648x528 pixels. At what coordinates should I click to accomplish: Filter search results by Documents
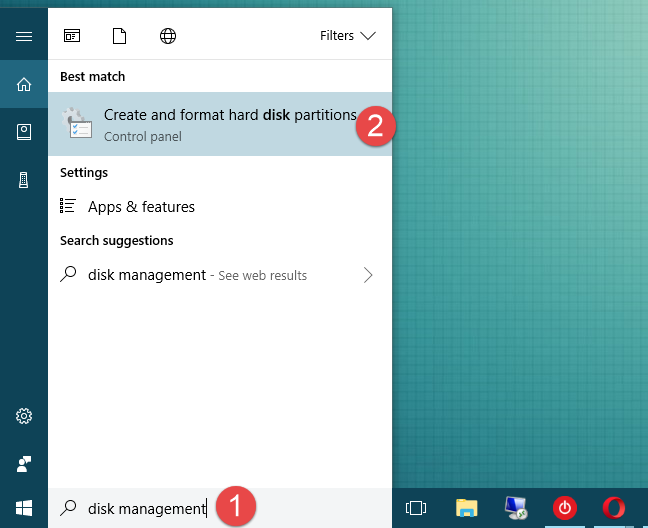[119, 36]
